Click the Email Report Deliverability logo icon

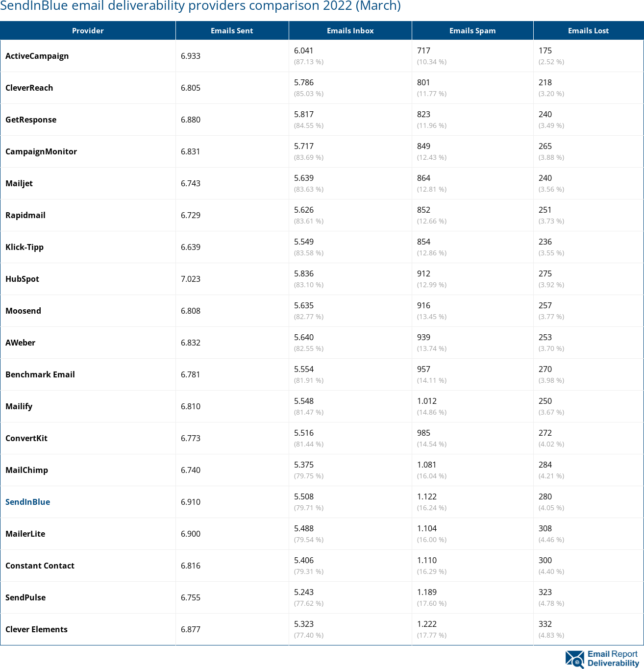pos(574,659)
